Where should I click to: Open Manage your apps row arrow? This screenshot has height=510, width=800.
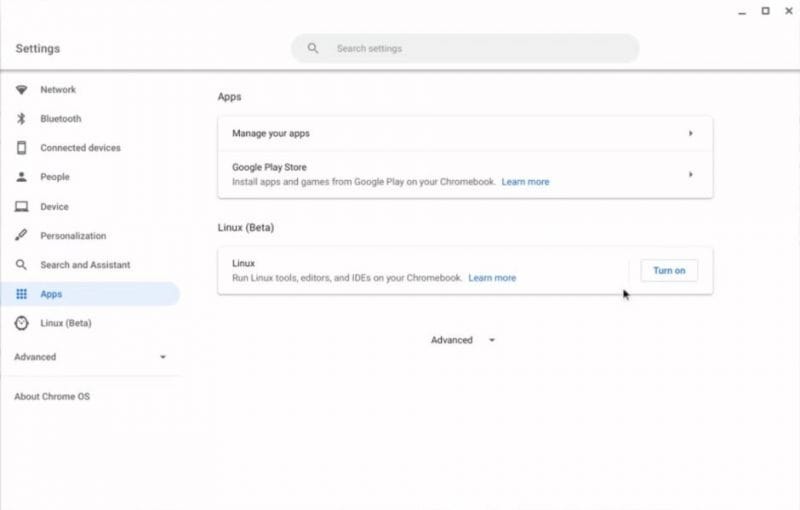coord(690,134)
